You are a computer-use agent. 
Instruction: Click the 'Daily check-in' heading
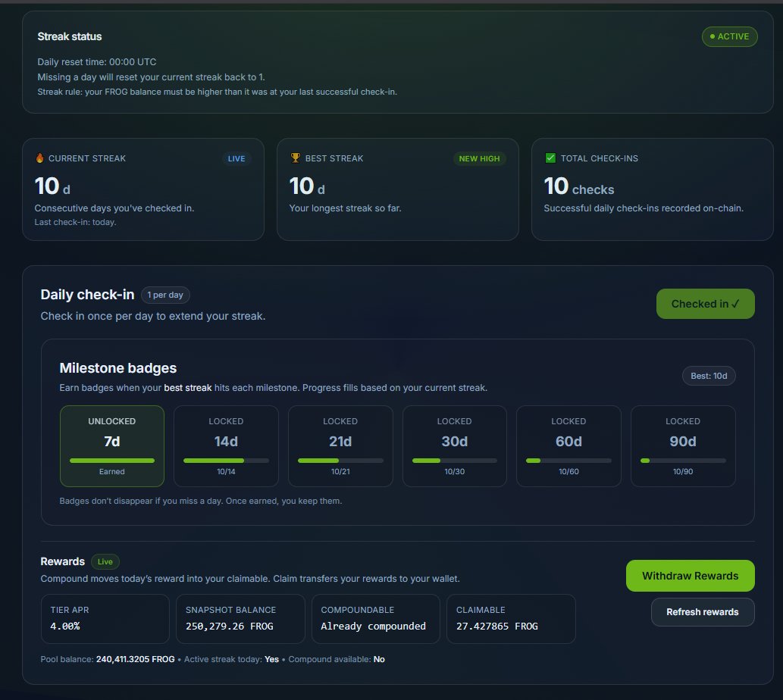(x=87, y=295)
